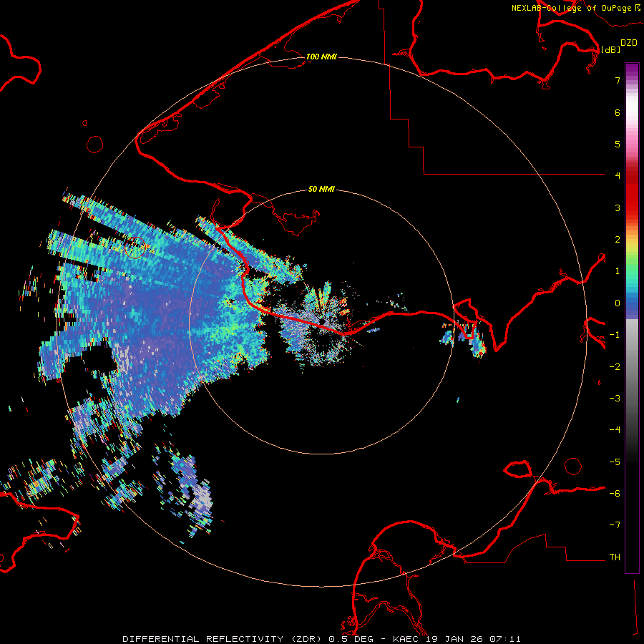Click the 50 NMI range ring label
This screenshot has height=644, width=644.
point(321,189)
